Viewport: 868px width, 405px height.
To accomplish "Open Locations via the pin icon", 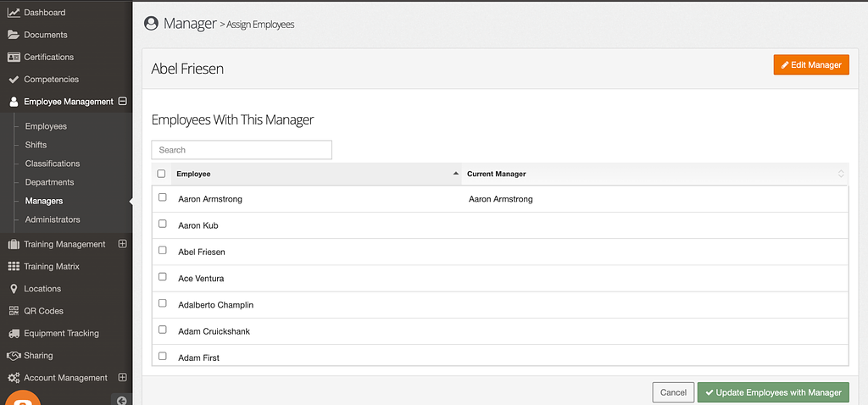I will click(x=14, y=288).
